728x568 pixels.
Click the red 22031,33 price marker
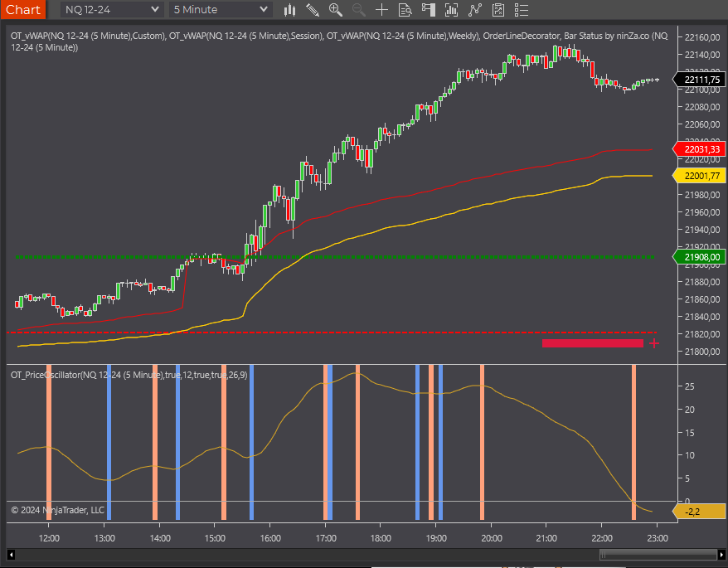coord(699,149)
